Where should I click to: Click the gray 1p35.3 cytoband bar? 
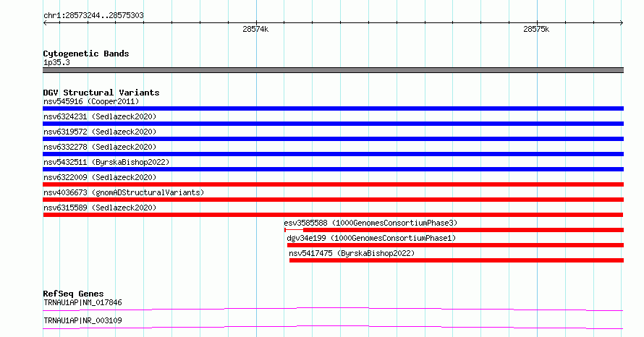(333, 70)
